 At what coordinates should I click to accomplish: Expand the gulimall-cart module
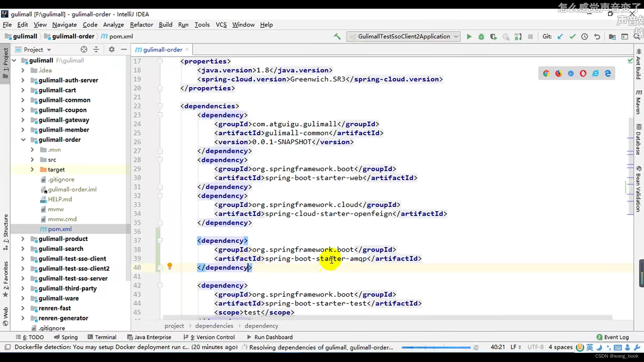(x=23, y=90)
